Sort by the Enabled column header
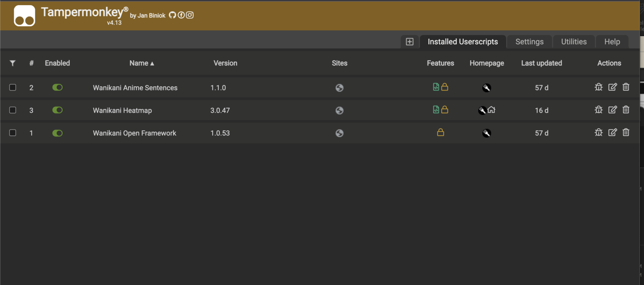This screenshot has height=285, width=644. pyautogui.click(x=57, y=63)
